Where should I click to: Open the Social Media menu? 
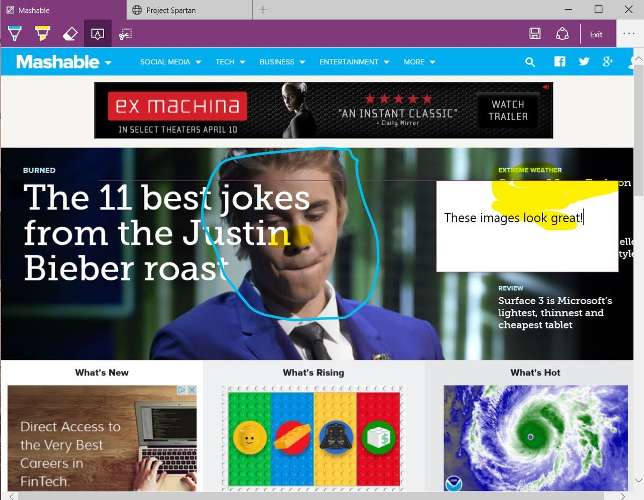170,62
